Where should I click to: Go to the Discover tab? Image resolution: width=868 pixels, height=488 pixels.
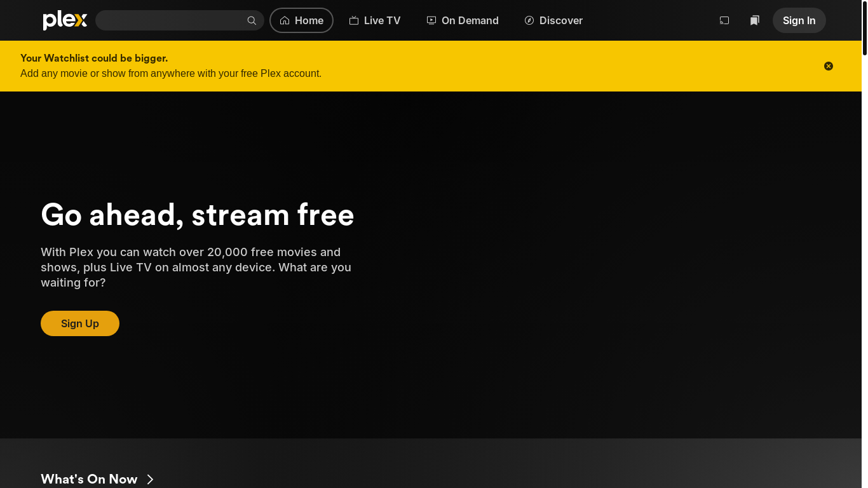tap(553, 20)
